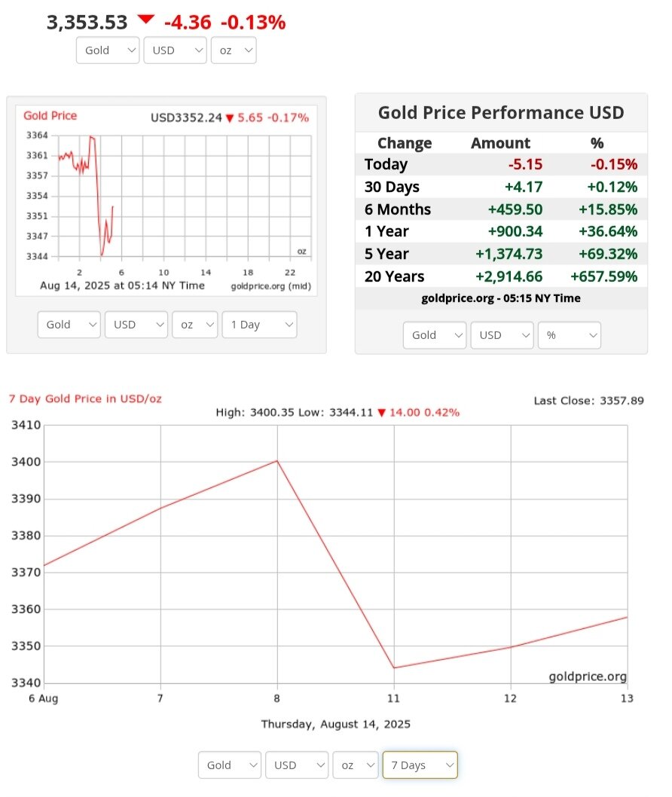The width and height of the screenshot is (672, 797).
Task: Expand the top oz unit dropdown under the headline price
Action: click(x=234, y=50)
